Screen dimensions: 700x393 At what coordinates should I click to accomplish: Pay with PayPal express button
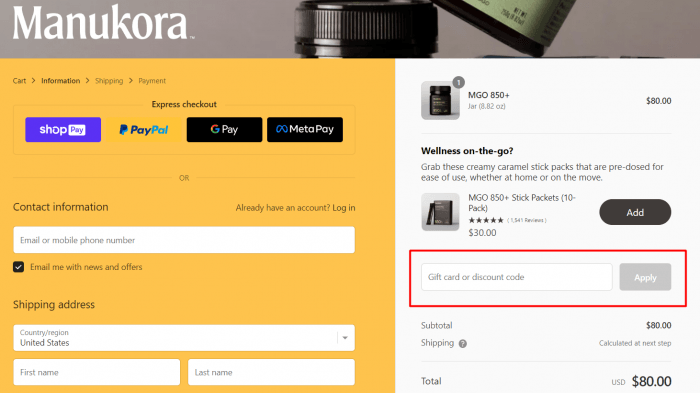[x=144, y=130]
